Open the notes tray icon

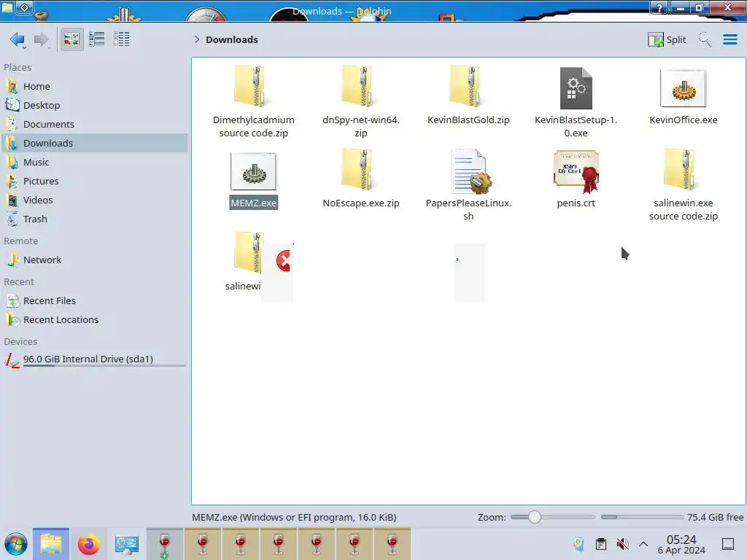[x=578, y=544]
